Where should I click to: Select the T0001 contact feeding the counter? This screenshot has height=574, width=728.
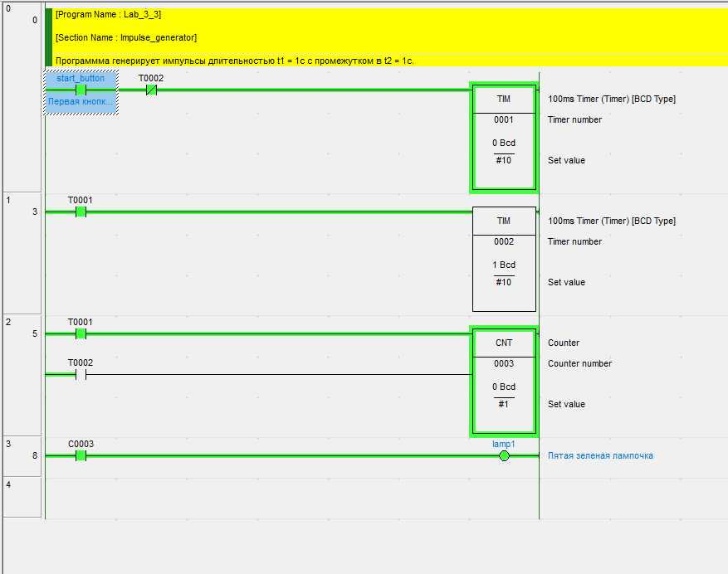coord(81,333)
